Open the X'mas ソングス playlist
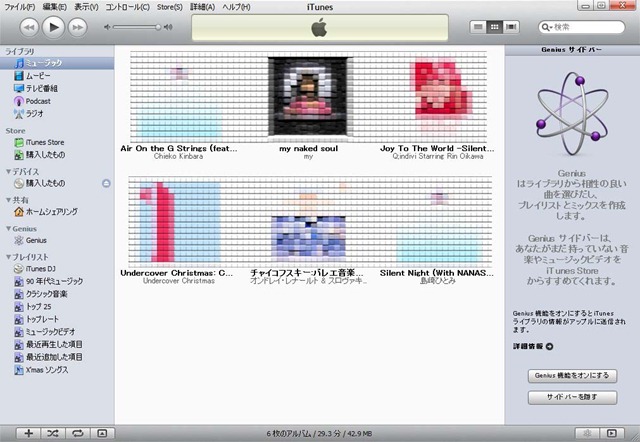 click(x=57, y=370)
